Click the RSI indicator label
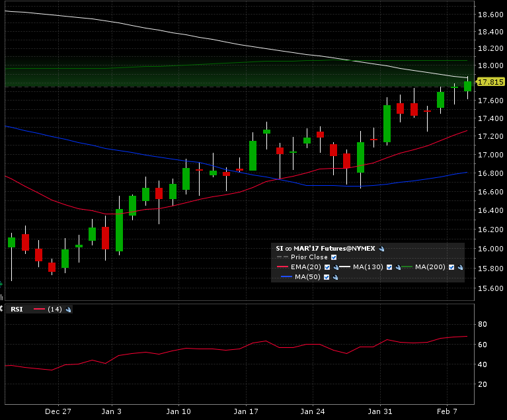The image size is (507, 420). point(15,309)
